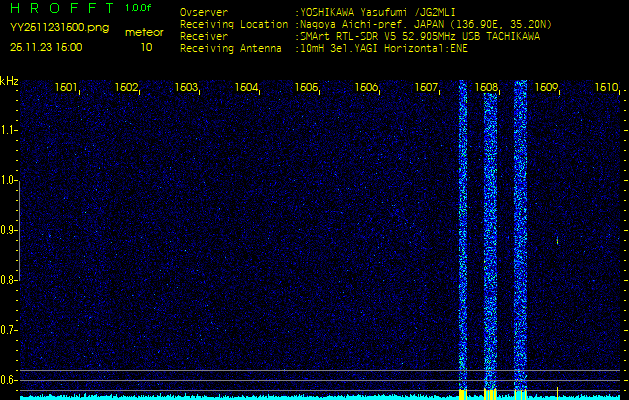Click the Receiver RTL-SDR V5 line
The height and width of the screenshot is (400, 629).
pyautogui.click(x=400, y=36)
